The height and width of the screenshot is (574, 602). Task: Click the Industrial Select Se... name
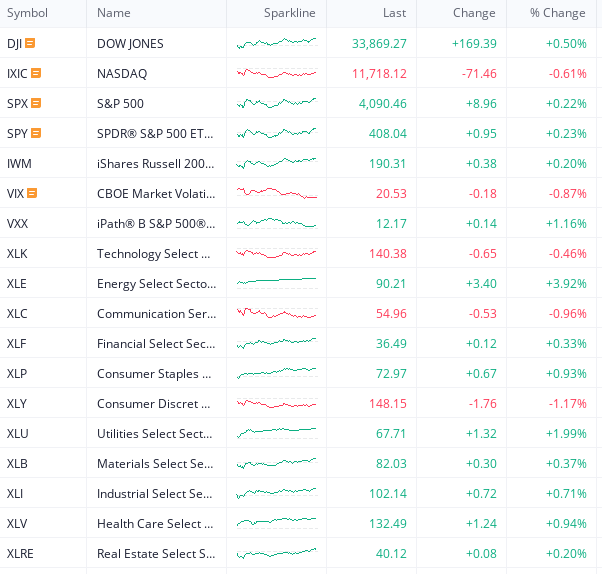[x=154, y=493]
